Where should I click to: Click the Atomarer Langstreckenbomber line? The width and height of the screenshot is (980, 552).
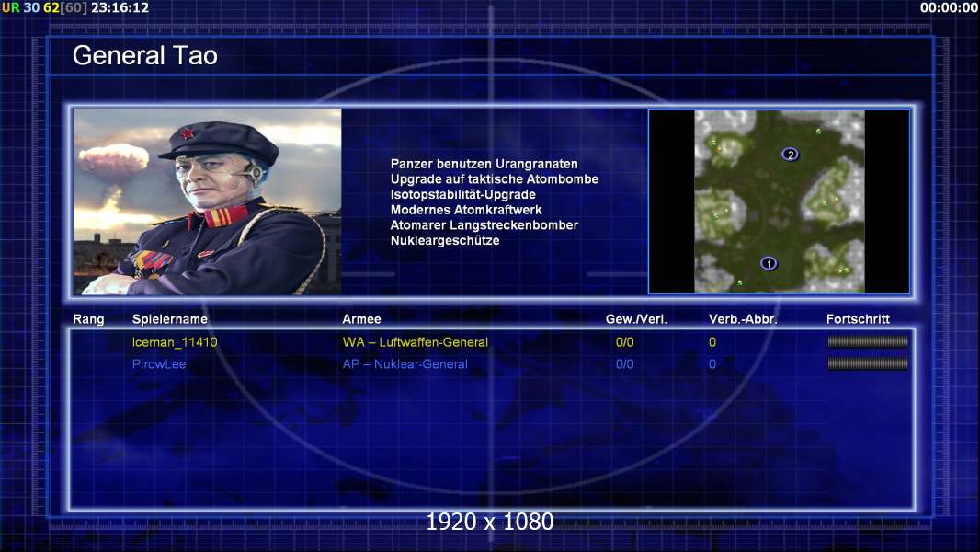484,225
